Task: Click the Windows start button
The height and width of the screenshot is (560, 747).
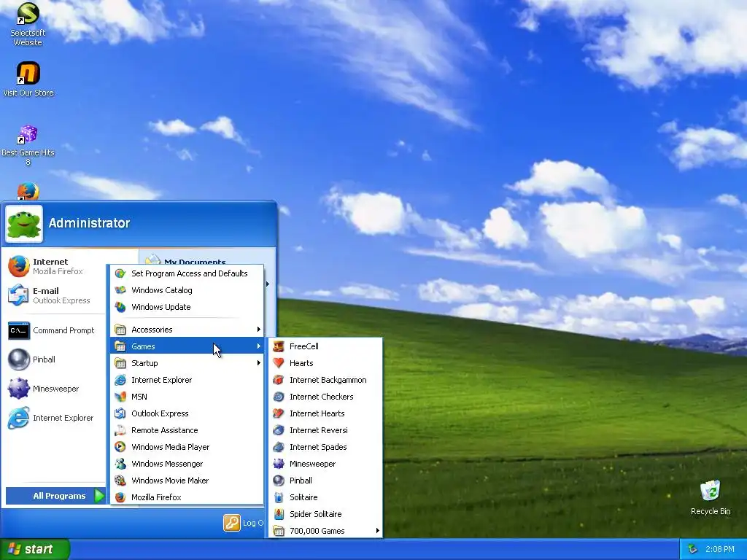Action: click(x=35, y=549)
